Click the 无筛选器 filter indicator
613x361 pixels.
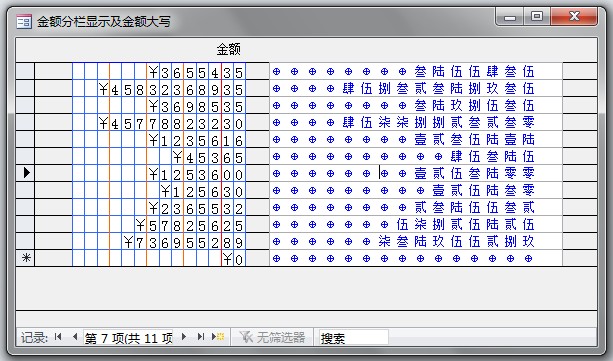pos(272,337)
